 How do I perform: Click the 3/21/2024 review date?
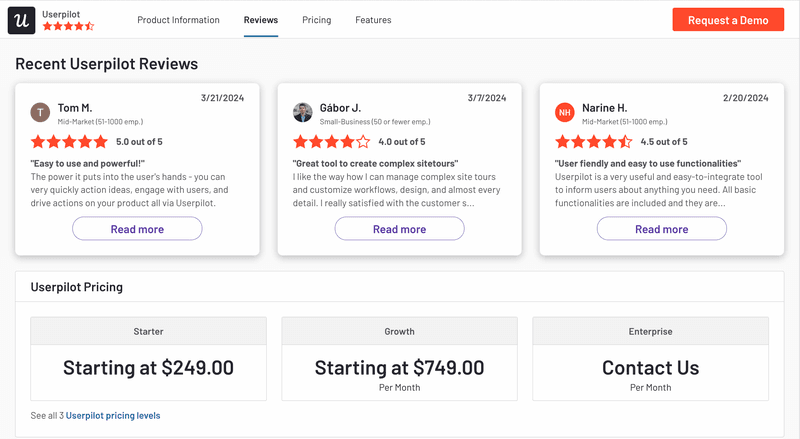(x=222, y=98)
